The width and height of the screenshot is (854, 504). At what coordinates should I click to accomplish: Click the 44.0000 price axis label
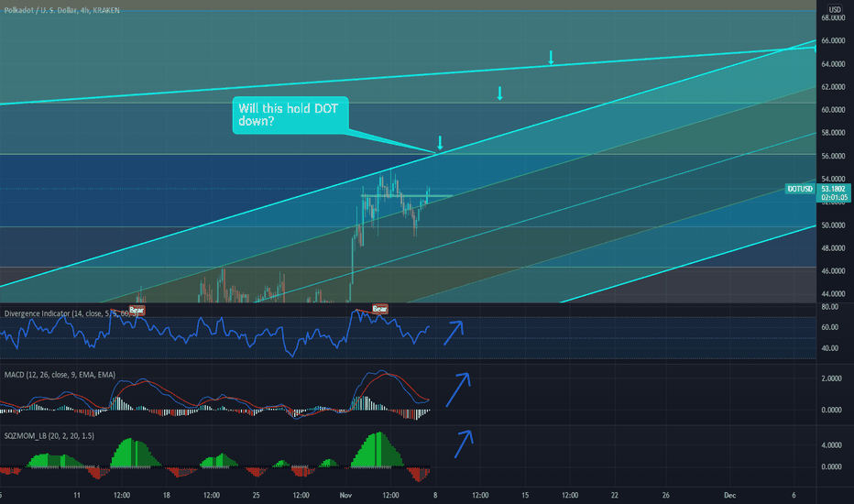click(833, 293)
